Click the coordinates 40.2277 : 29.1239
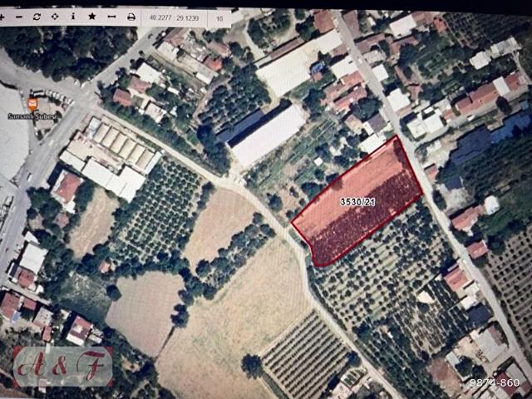The image size is (532, 399). click(x=174, y=17)
